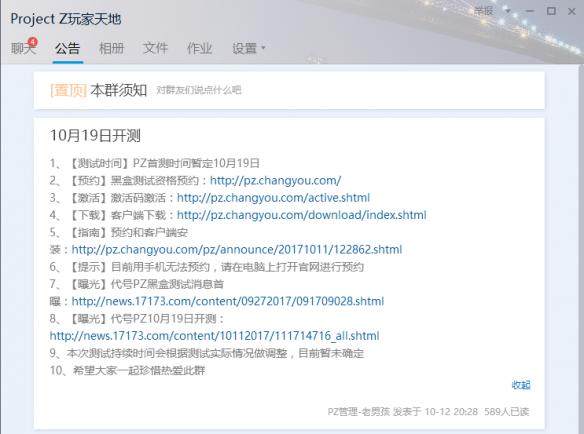Click the 发表于 10-12 20:28 timestamp
This screenshot has height=434, width=584.
pyautogui.click(x=435, y=412)
